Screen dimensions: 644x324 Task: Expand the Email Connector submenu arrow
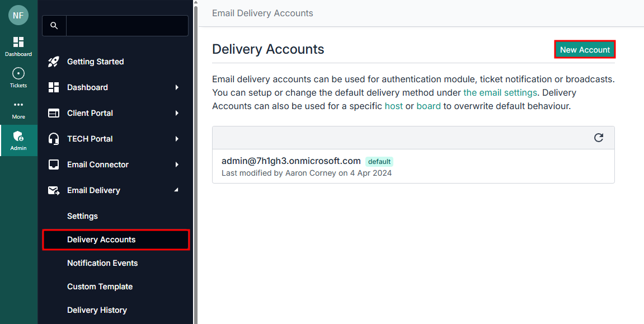(x=177, y=165)
